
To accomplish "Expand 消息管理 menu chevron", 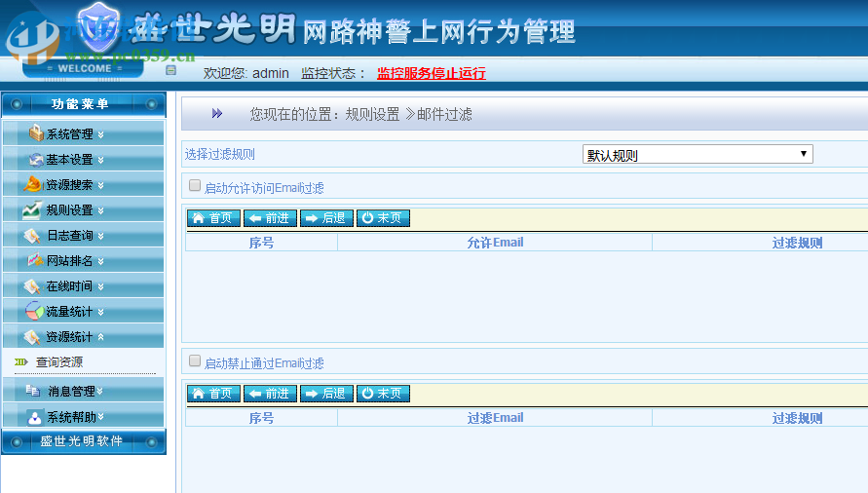I will [x=100, y=391].
